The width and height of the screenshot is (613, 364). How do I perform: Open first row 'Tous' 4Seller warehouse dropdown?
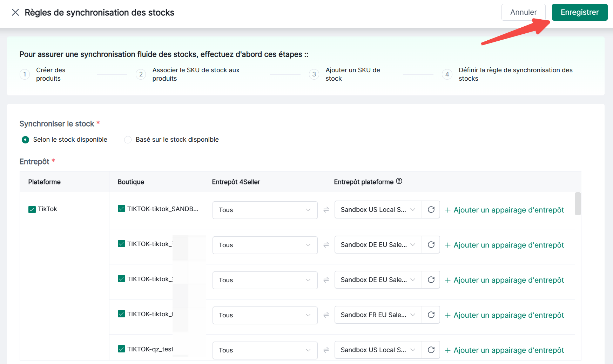pos(265,210)
